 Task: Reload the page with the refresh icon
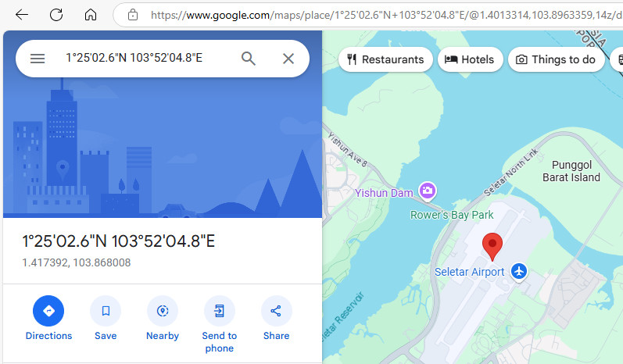(x=56, y=15)
